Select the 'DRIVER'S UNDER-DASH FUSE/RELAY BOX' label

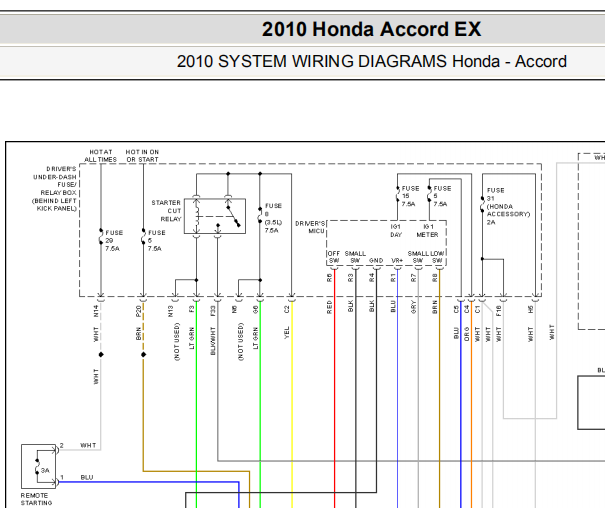pyautogui.click(x=54, y=189)
